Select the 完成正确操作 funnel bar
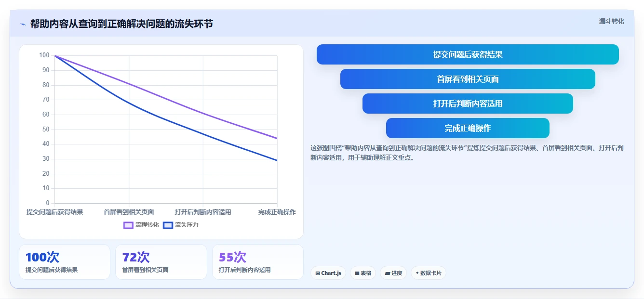The image size is (644, 299). pyautogui.click(x=468, y=128)
